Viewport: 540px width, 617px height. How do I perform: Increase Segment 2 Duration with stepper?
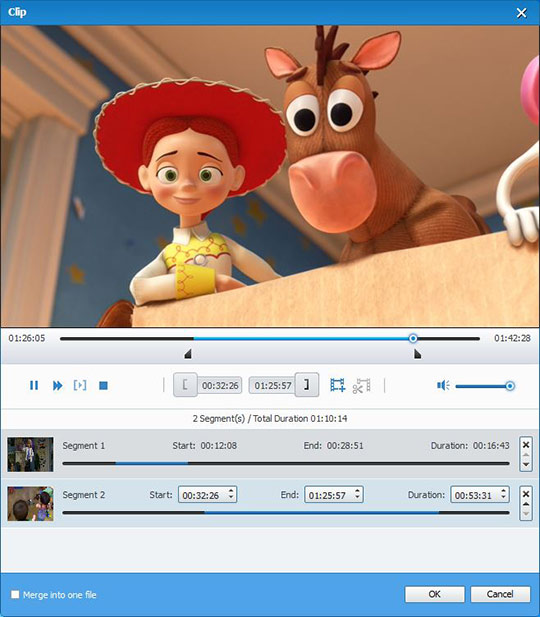504,491
